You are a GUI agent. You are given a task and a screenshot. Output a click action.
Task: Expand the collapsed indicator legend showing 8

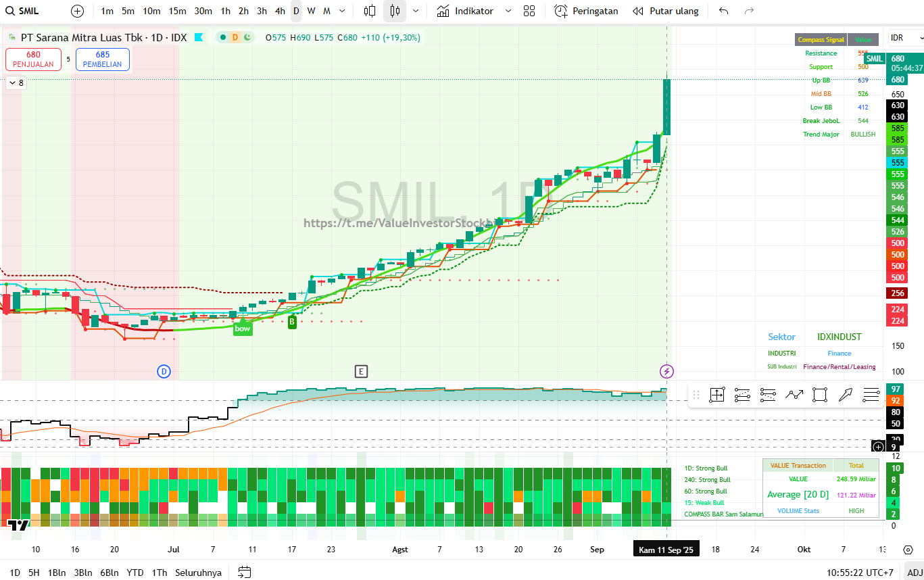[16, 83]
